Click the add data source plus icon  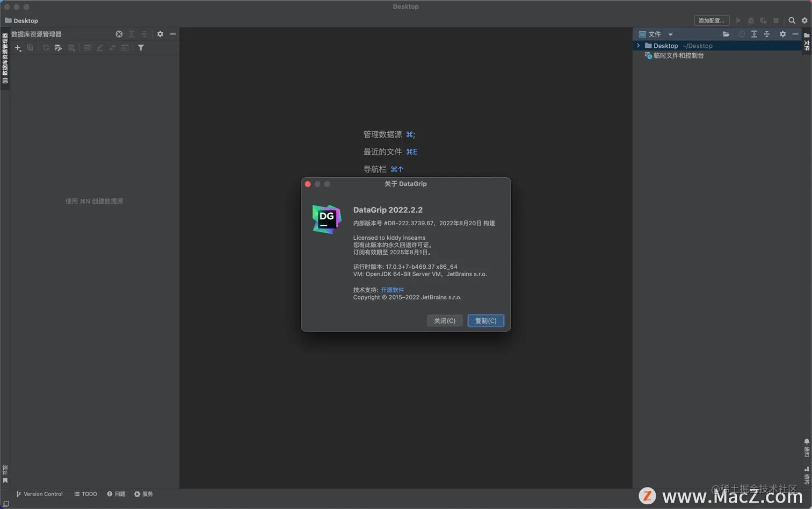[x=18, y=48]
